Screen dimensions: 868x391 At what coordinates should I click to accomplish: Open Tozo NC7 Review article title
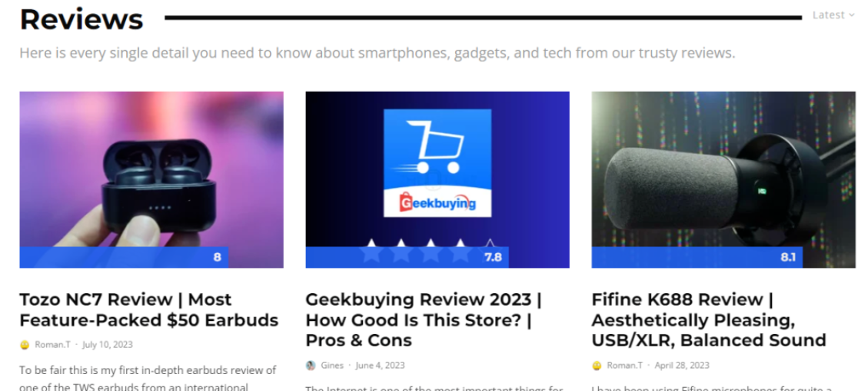149,309
